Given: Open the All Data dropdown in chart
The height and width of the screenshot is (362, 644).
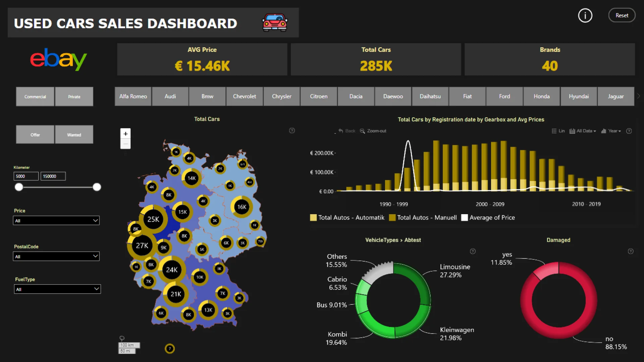Looking at the screenshot, I should (583, 131).
